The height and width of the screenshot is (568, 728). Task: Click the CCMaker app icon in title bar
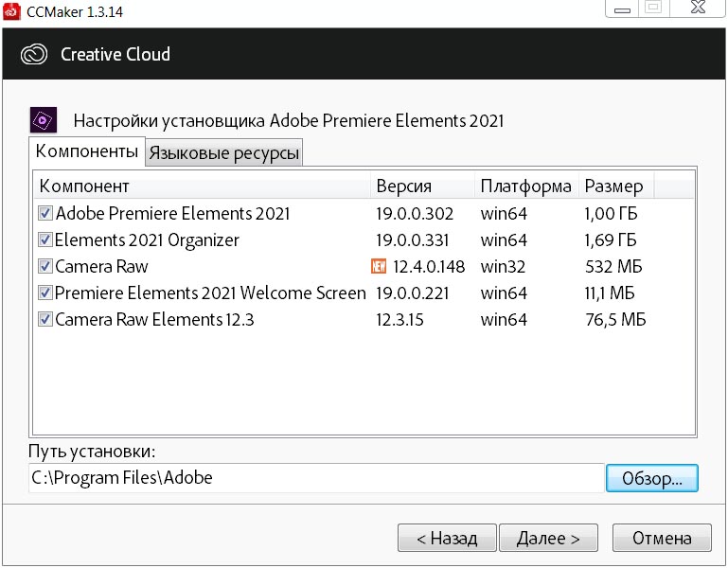pos(11,10)
